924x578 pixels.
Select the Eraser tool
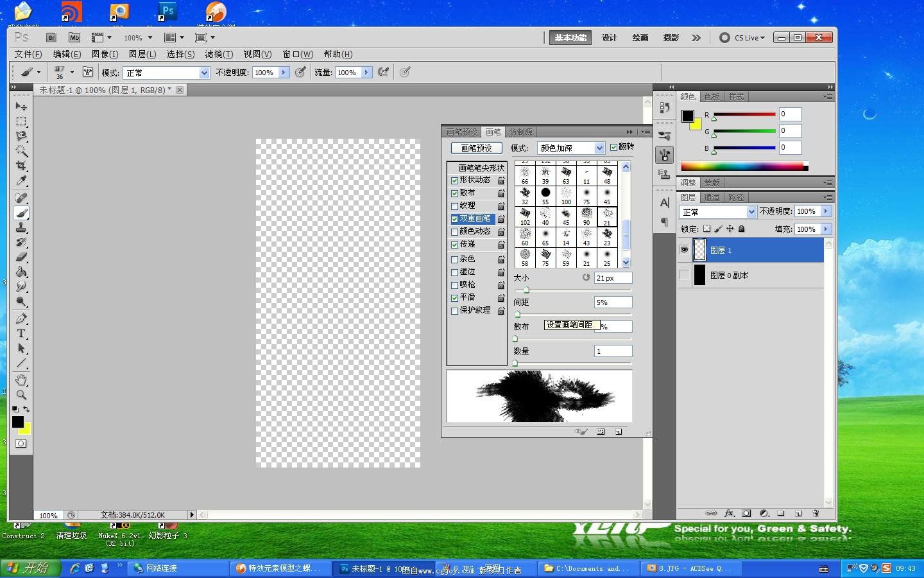coord(21,257)
